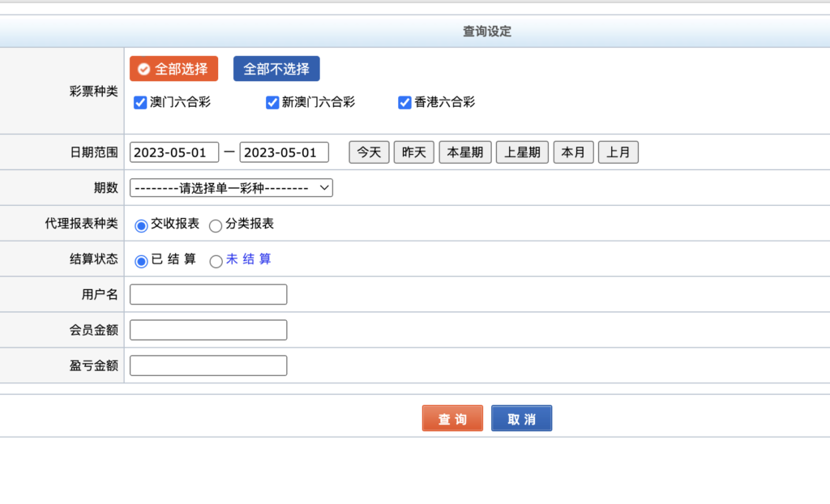Choose the 上星期 date shortcut
The height and width of the screenshot is (504, 830).
click(523, 152)
